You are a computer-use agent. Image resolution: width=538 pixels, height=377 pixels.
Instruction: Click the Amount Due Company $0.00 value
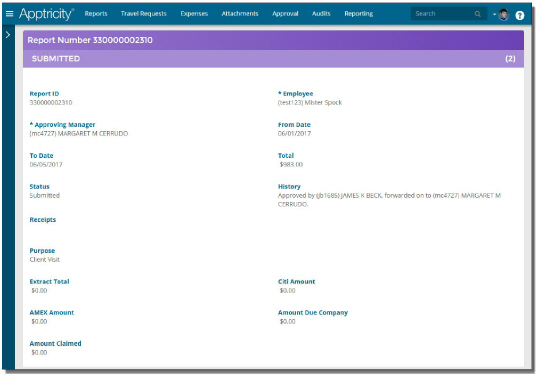tap(288, 321)
